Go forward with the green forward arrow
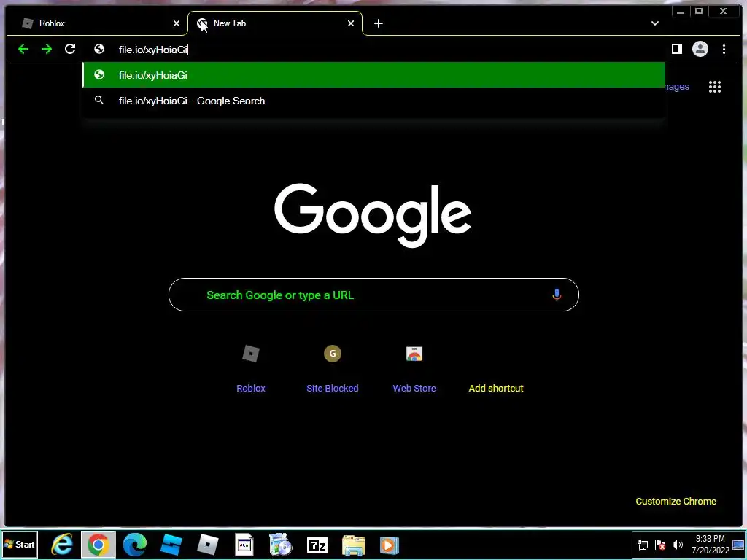Image resolution: width=747 pixels, height=560 pixels. coord(47,49)
